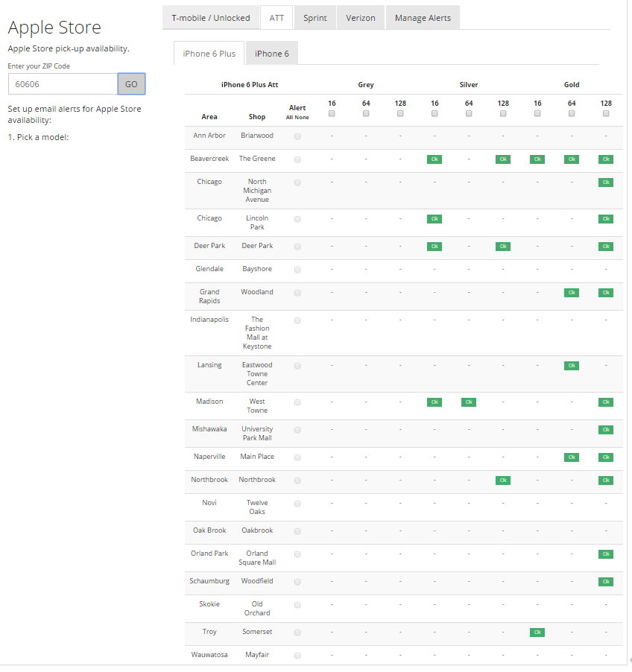Enable alert for Chicago North Michigan Avenue
Viewport: 632px width, 672px height.
(297, 183)
